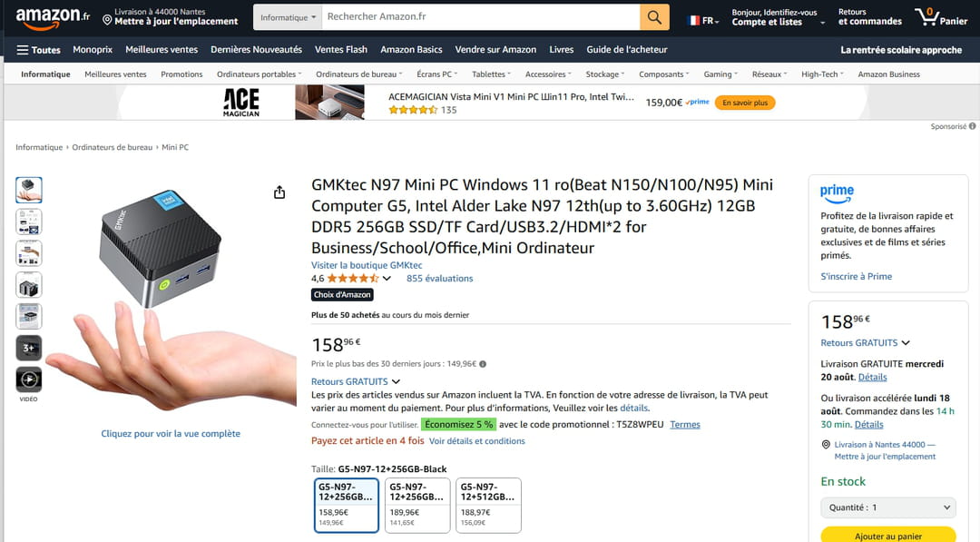Click the info icon beside lowest price
Image resolution: width=980 pixels, height=542 pixels.
click(483, 364)
